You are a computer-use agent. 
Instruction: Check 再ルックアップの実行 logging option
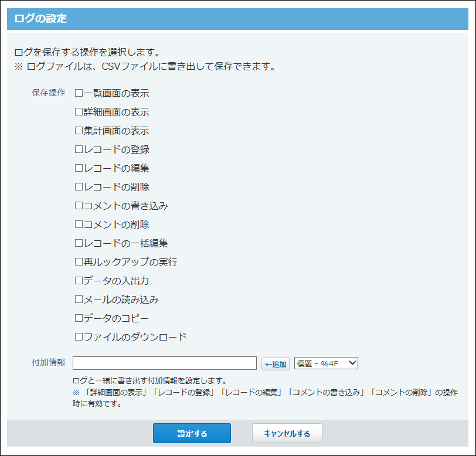79,261
